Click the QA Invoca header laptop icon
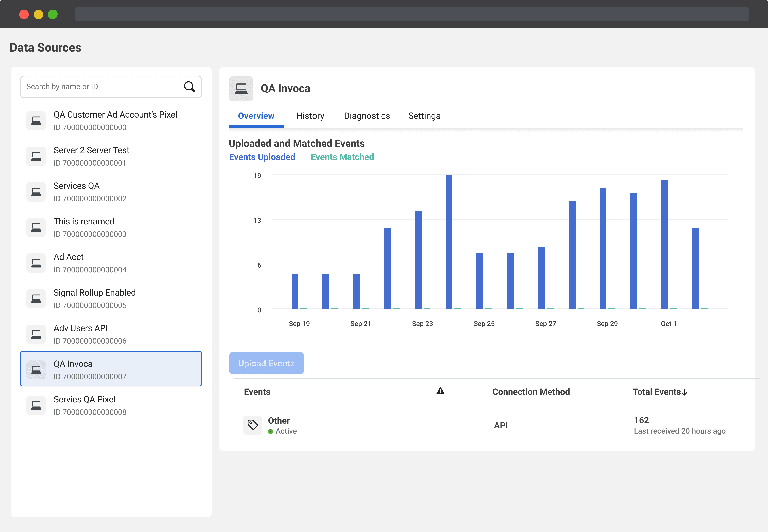The image size is (768, 532). click(x=241, y=89)
